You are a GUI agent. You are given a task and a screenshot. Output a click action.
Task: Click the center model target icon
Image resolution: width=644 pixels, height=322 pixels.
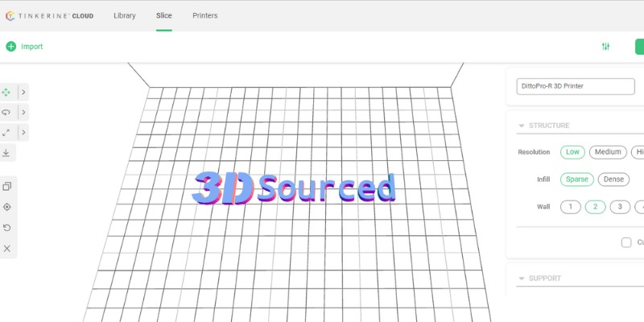(x=7, y=207)
